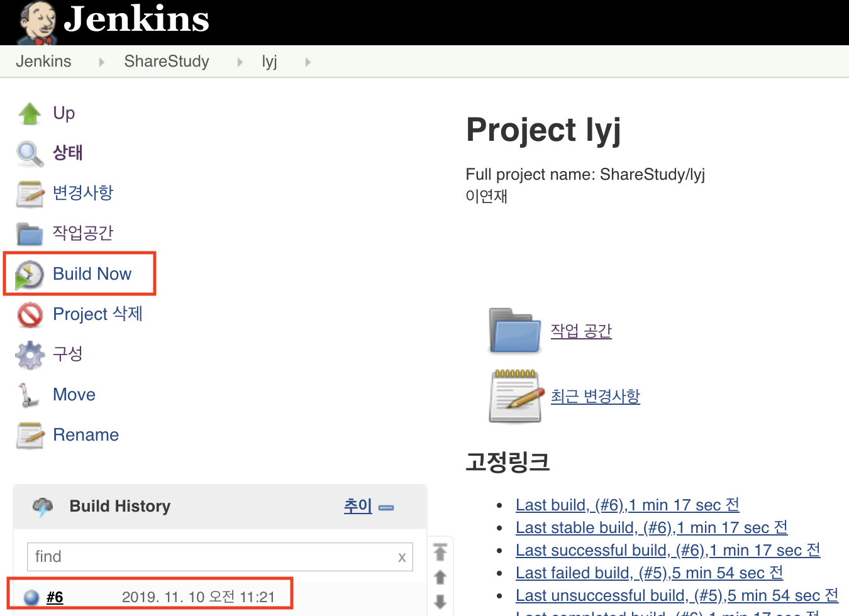Click the green Up arrow icon
Image resolution: width=849 pixels, height=616 pixels.
click(x=30, y=114)
